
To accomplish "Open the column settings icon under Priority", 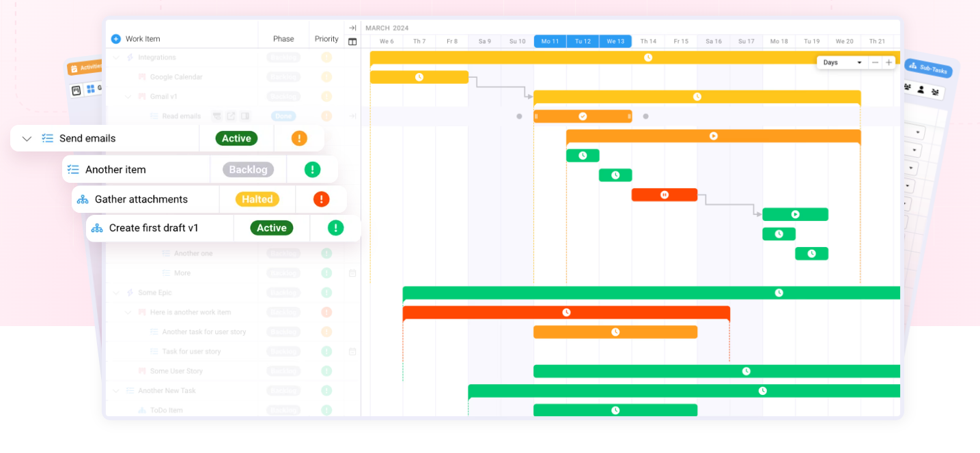I will coord(352,42).
